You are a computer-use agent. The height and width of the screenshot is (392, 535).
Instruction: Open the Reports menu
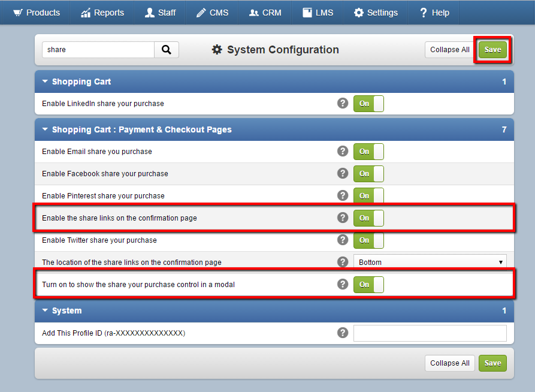click(102, 13)
